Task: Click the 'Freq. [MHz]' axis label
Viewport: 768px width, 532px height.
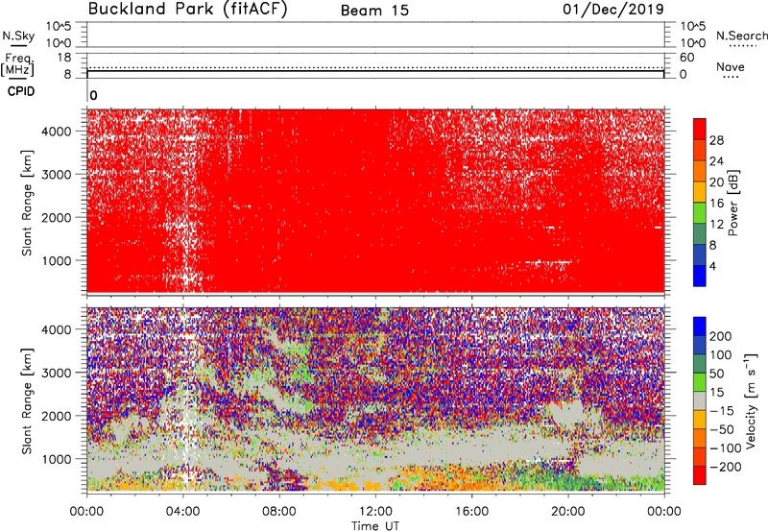Action: tap(18, 64)
